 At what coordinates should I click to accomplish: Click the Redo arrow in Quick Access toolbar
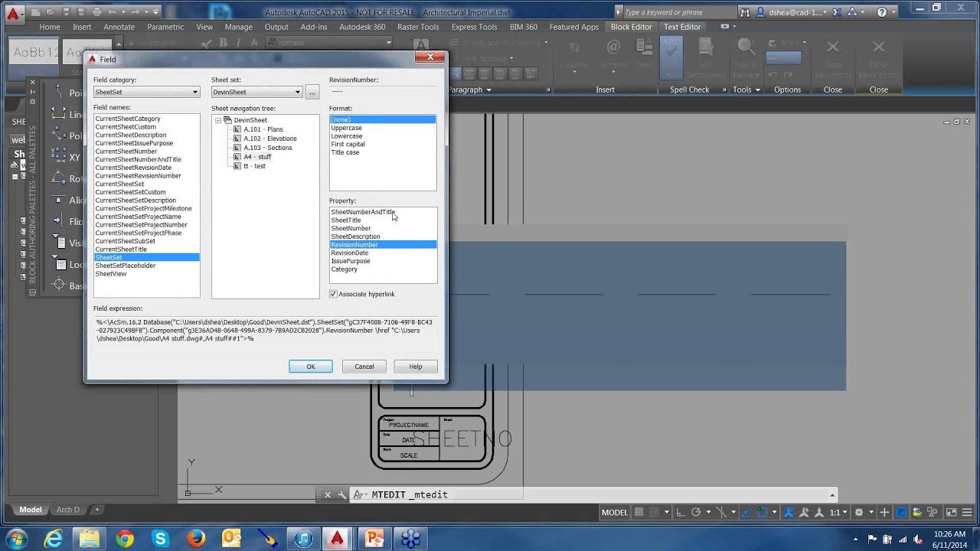tap(136, 11)
